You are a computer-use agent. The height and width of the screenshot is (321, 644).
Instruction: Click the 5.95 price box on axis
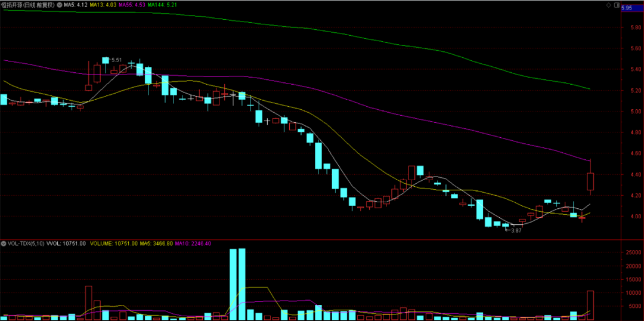pyautogui.click(x=632, y=8)
